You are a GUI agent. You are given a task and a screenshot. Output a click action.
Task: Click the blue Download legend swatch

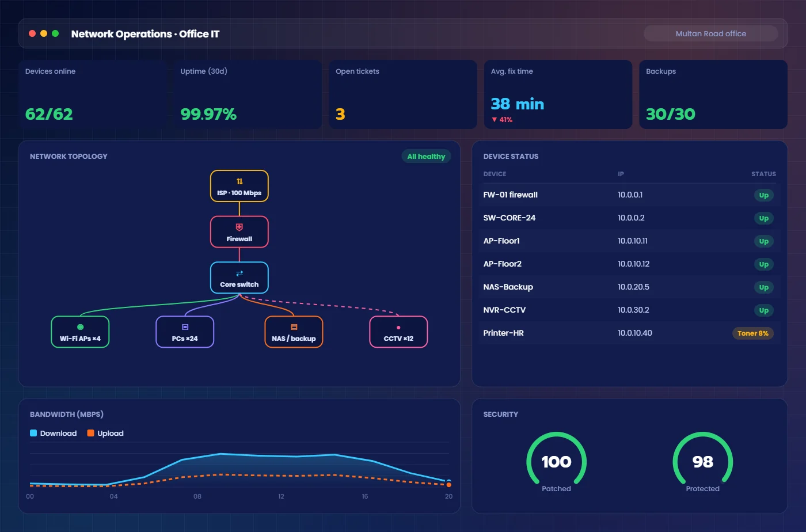tap(33, 433)
